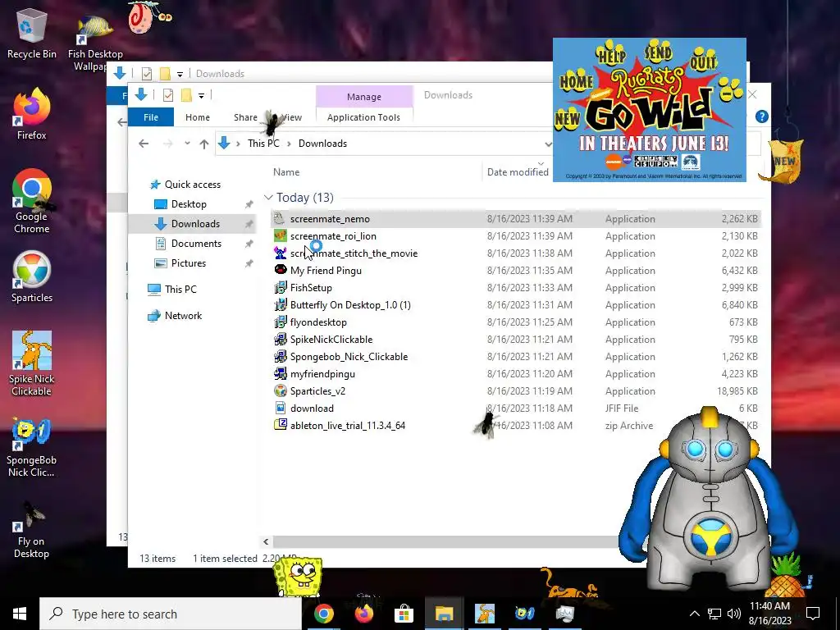Switch to the Share ribbon tab

point(245,117)
